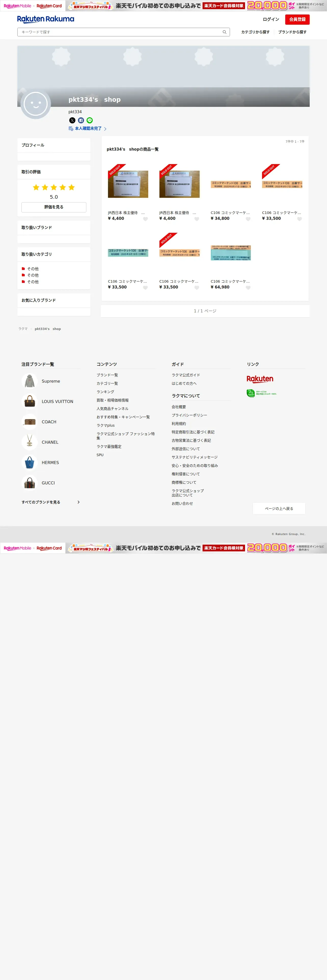Open the first JR西日本 item thumbnail
The height and width of the screenshot is (980, 327).
(x=128, y=184)
